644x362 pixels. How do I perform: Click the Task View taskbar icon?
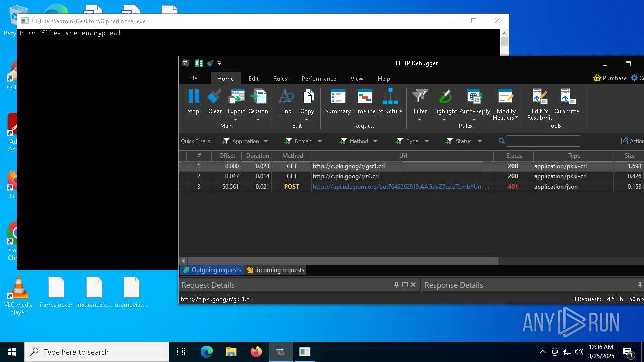(x=181, y=352)
